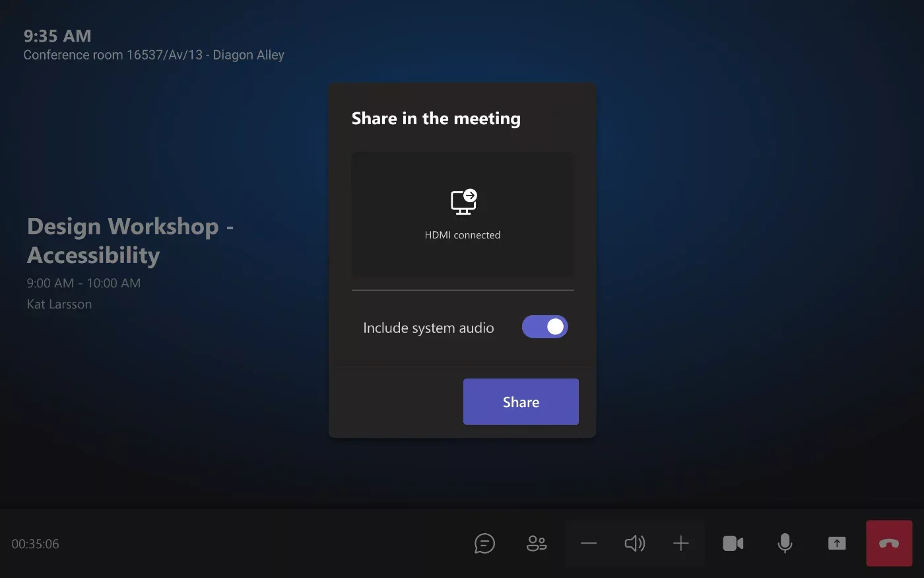
Task: Hang up with the red end-call button
Action: pyautogui.click(x=889, y=543)
